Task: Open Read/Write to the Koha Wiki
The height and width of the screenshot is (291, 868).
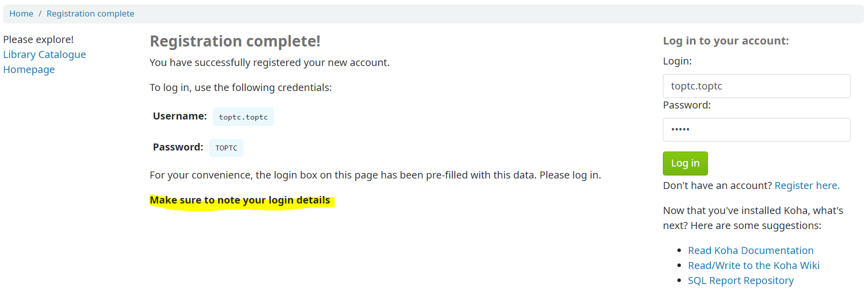Action: 753,265
